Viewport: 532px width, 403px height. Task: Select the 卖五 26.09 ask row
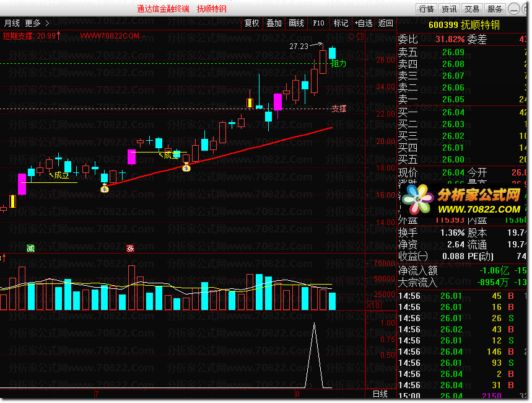pyautogui.click(x=462, y=52)
